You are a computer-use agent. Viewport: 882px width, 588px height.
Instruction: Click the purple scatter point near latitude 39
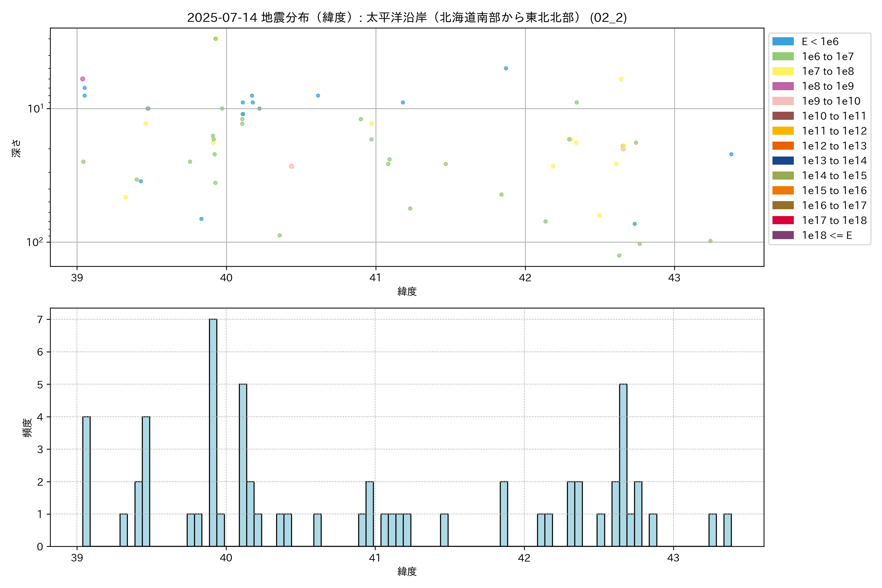click(x=83, y=79)
